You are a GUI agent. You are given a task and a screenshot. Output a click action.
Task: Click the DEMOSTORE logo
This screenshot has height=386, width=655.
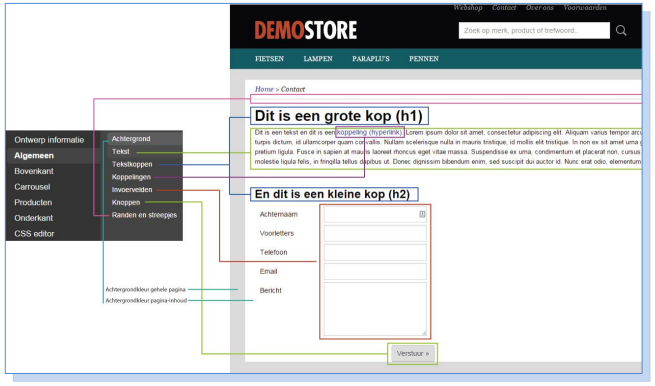pos(305,30)
